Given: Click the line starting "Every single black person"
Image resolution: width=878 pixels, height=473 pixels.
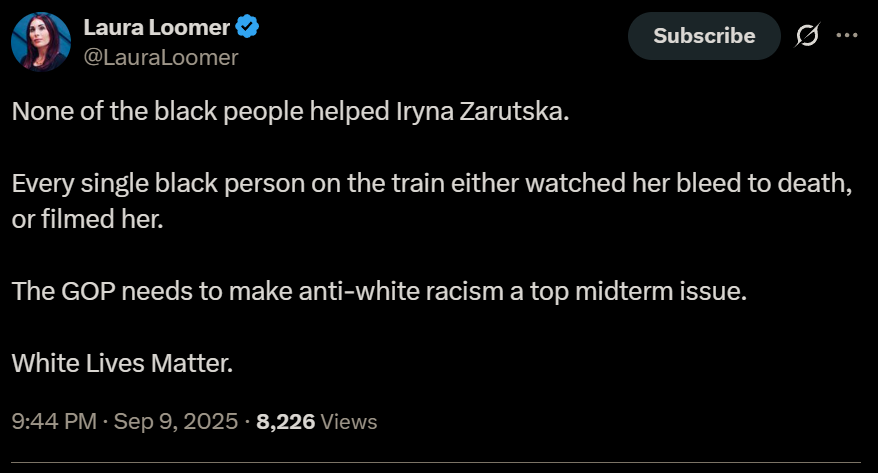Looking at the screenshot, I should 431,185.
